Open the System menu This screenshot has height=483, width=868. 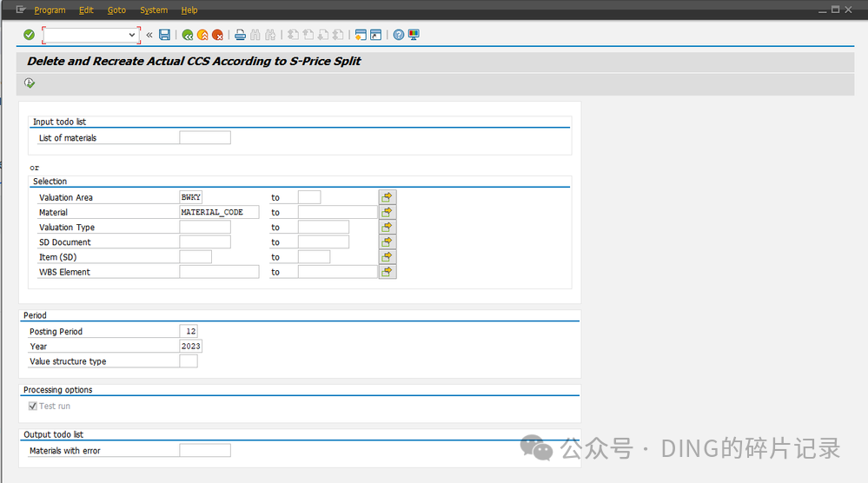[x=154, y=10]
